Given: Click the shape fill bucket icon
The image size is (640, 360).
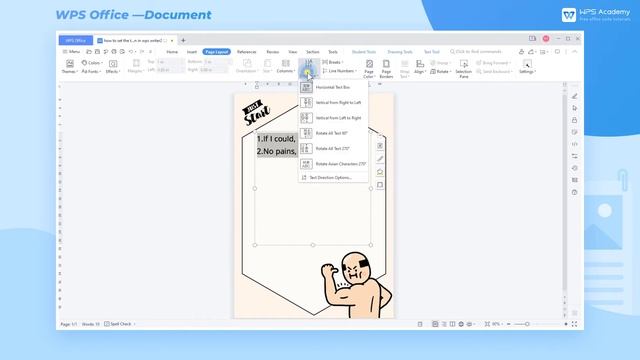Looking at the screenshot, I should (380, 172).
